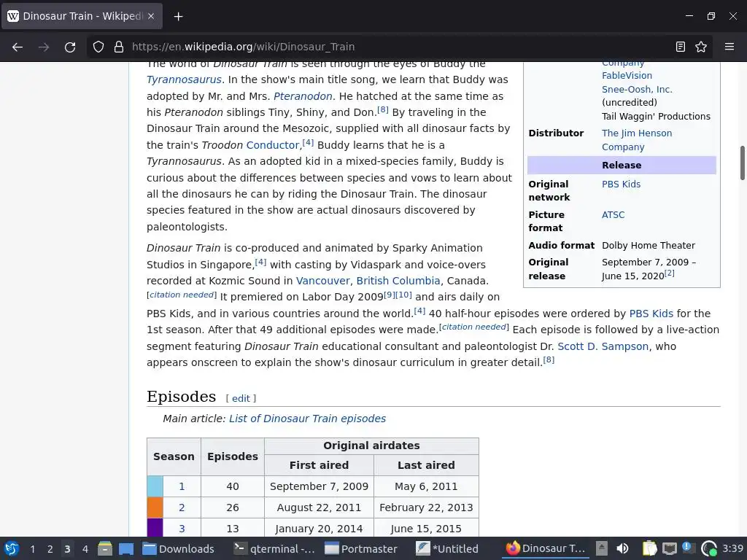The height and width of the screenshot is (560, 747).
Task: Click season 2 link in table
Action: [x=182, y=507]
